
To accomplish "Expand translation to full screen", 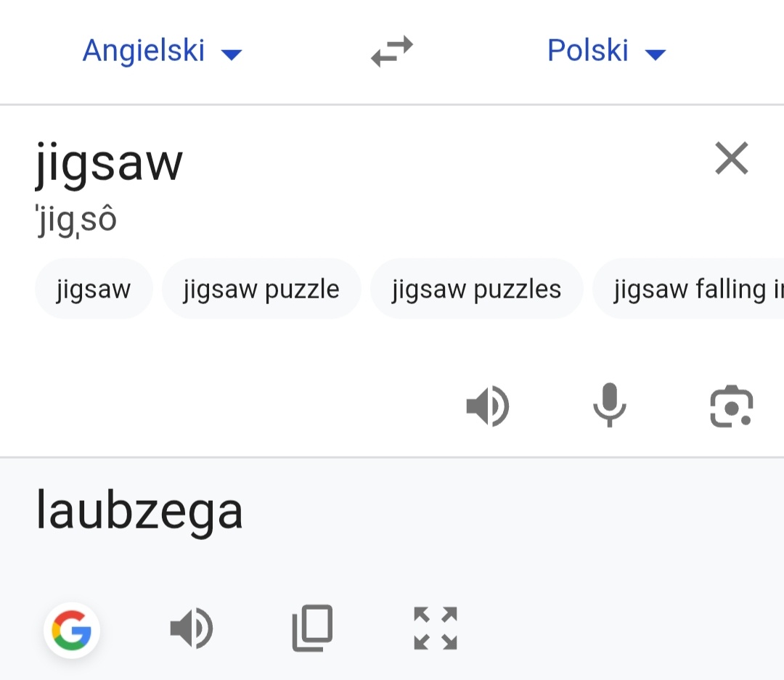I will coord(435,628).
